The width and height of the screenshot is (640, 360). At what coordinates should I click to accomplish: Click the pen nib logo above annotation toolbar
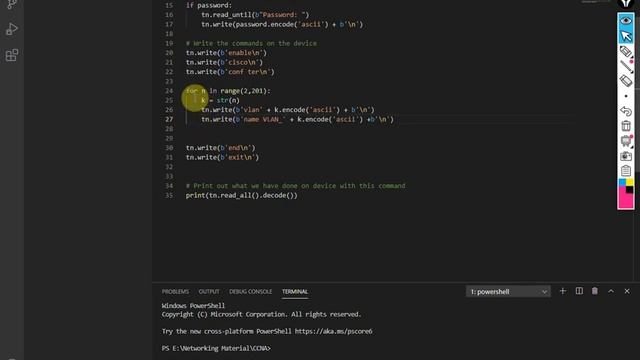(626, 4)
